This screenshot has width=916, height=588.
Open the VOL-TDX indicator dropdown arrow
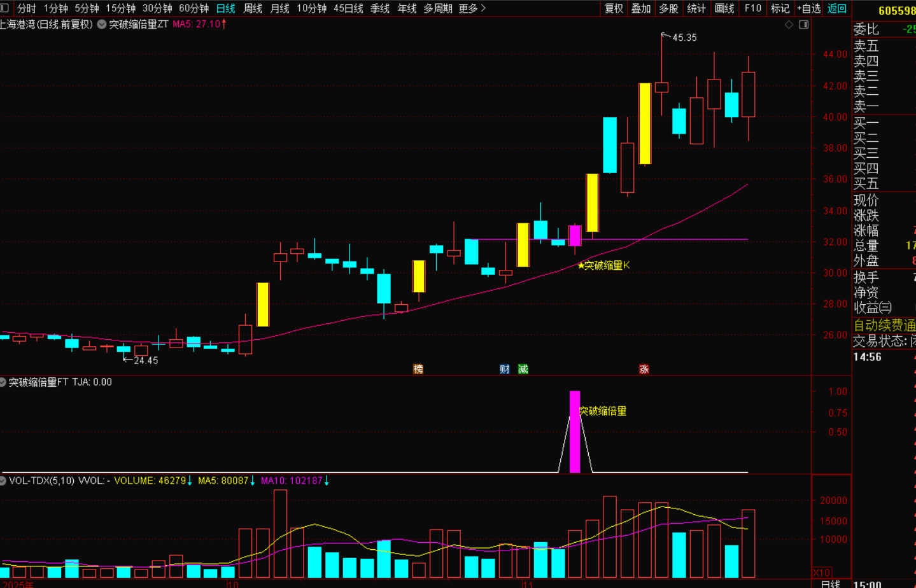point(3,480)
